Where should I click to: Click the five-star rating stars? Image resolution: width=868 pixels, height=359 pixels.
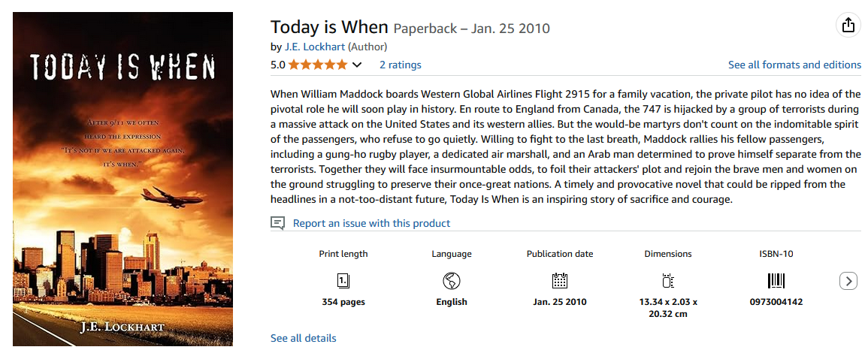click(x=318, y=65)
